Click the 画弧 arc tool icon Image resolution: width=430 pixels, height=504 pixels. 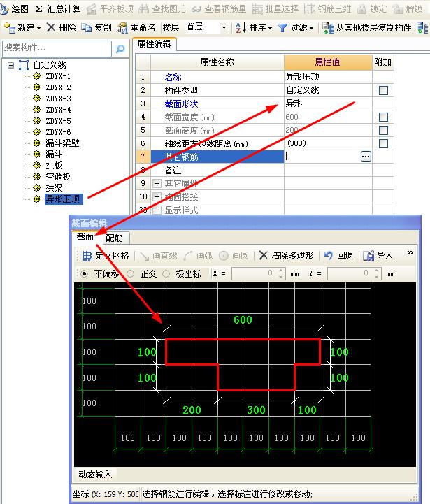(x=188, y=256)
